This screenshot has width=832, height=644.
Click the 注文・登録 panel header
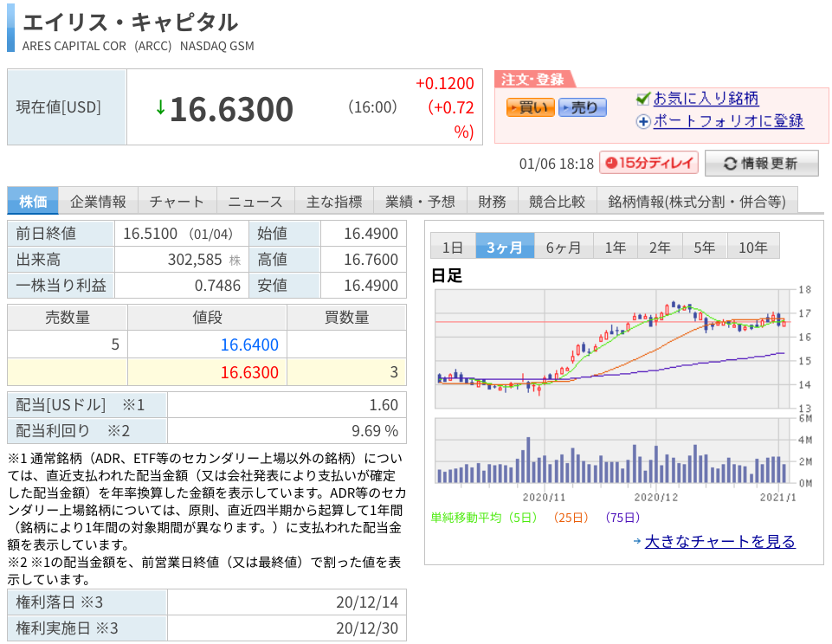coord(532,80)
